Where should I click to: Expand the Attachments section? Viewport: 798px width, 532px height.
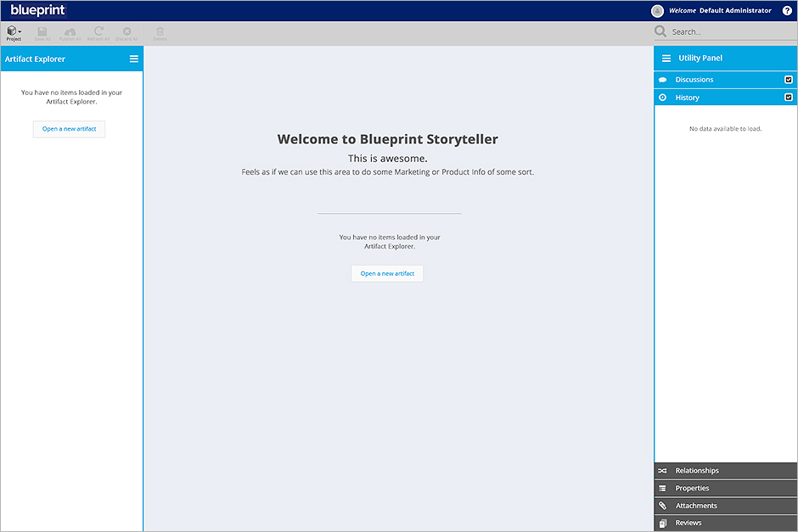click(x=725, y=506)
